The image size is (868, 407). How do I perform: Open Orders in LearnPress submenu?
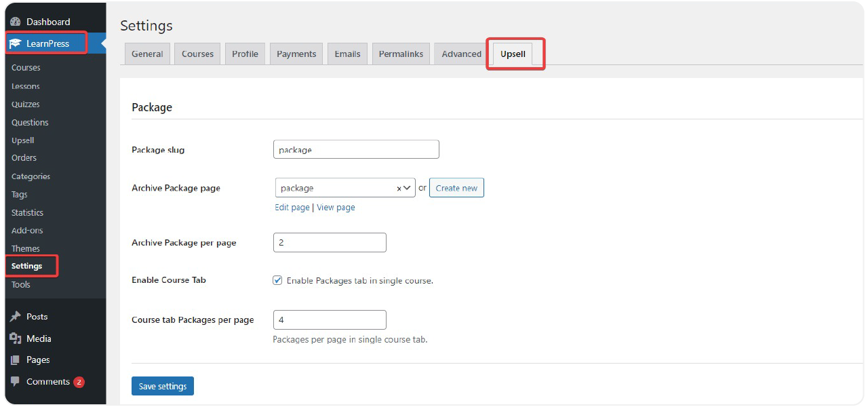click(24, 158)
